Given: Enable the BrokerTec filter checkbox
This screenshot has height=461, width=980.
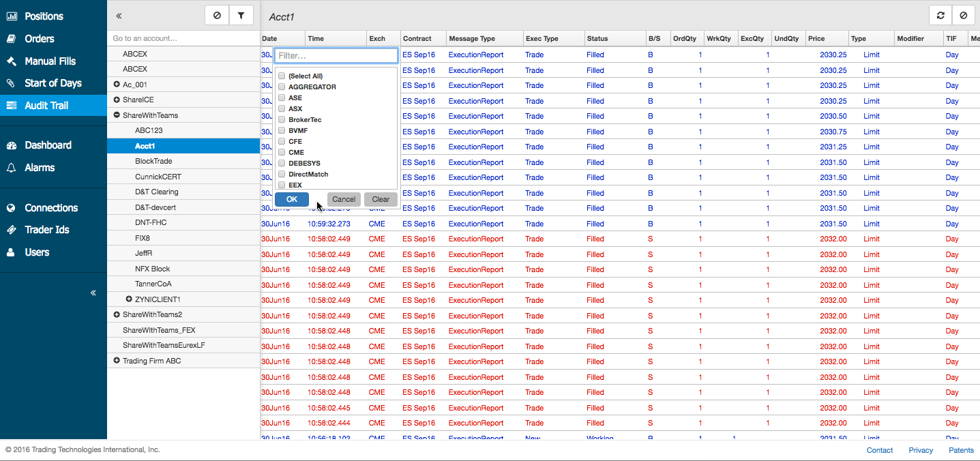Looking at the screenshot, I should pyautogui.click(x=282, y=120).
